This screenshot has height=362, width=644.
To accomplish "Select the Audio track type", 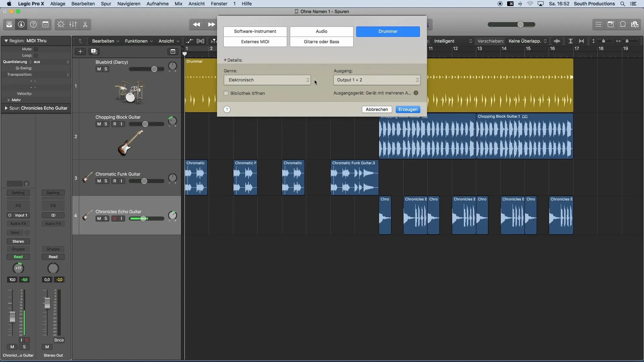I will click(x=321, y=32).
